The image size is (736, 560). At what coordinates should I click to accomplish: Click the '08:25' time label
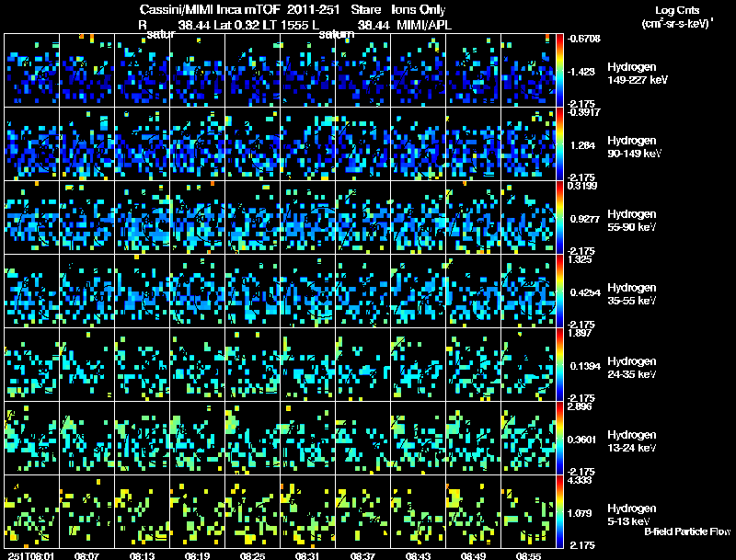pos(252,555)
